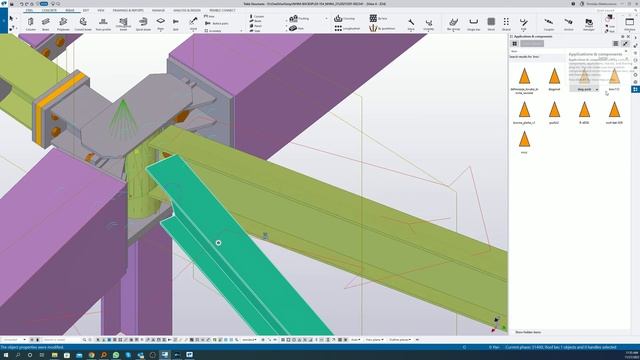This screenshot has width=640, height=360.
Task: Open Applications & components side pane button
Action: click(x=635, y=89)
